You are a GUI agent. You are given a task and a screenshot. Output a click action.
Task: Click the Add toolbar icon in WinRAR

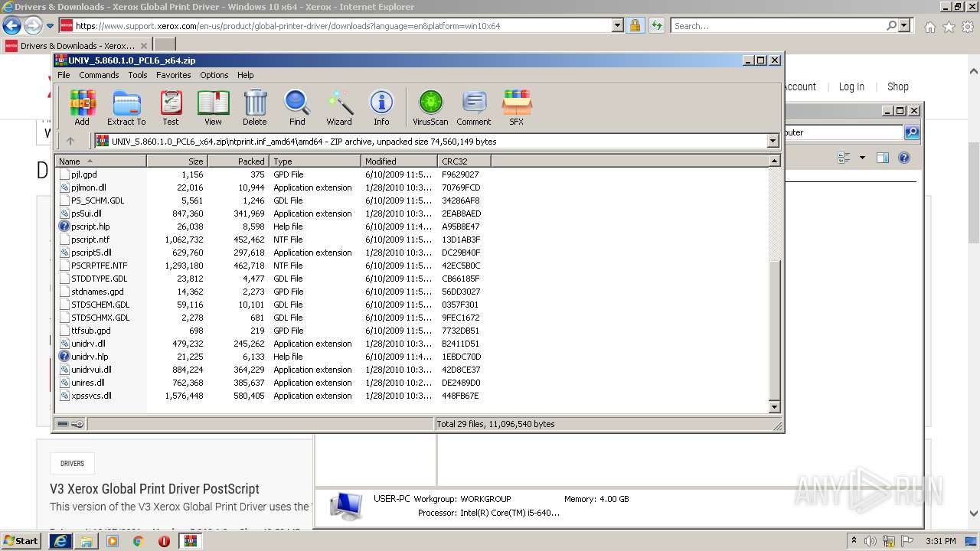82,108
